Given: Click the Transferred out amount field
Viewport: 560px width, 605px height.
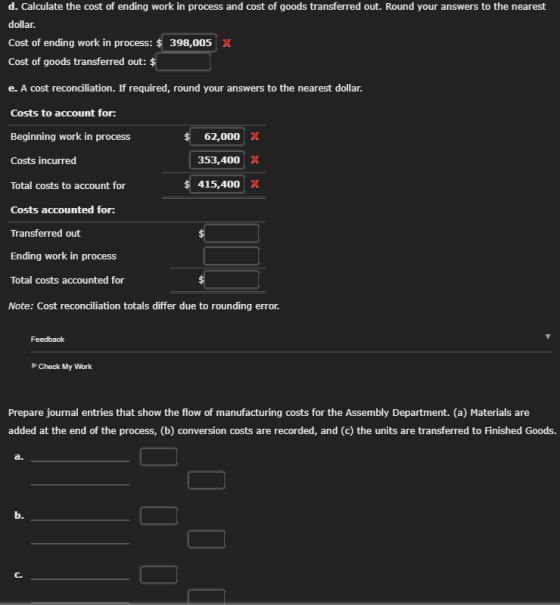Looking at the screenshot, I should (231, 233).
